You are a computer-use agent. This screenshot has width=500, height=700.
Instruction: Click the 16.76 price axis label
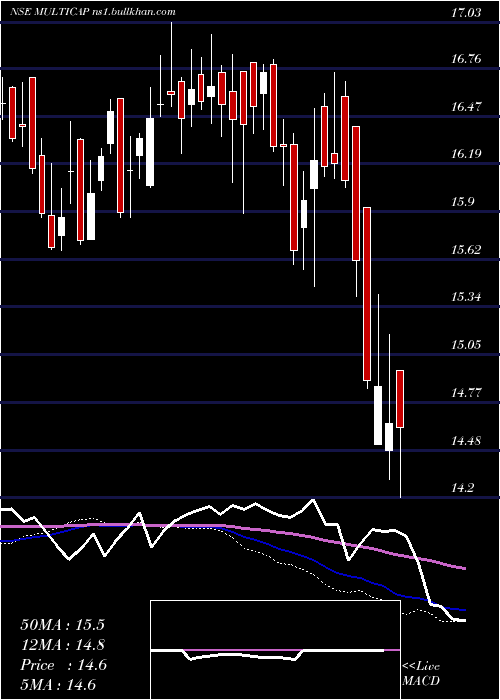click(466, 58)
